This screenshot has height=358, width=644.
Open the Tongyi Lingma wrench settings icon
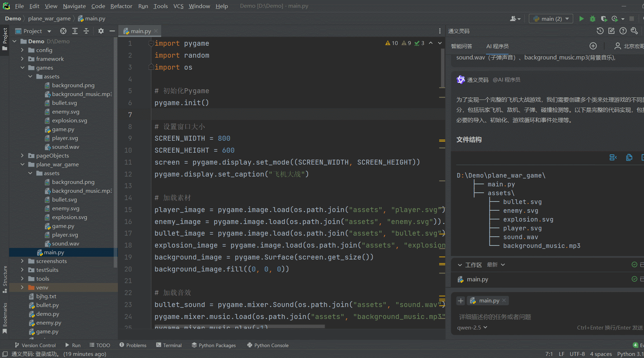pyautogui.click(x=634, y=31)
